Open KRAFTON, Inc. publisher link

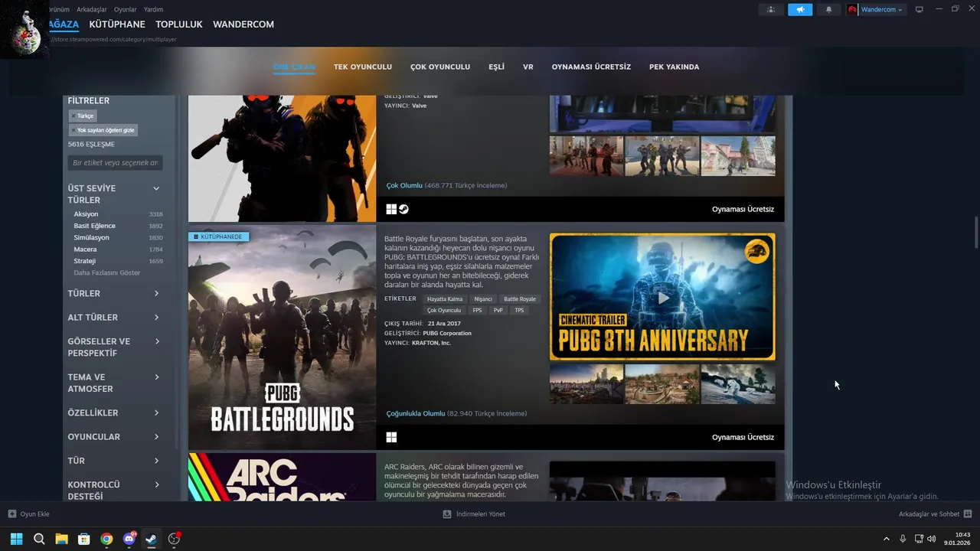click(431, 343)
